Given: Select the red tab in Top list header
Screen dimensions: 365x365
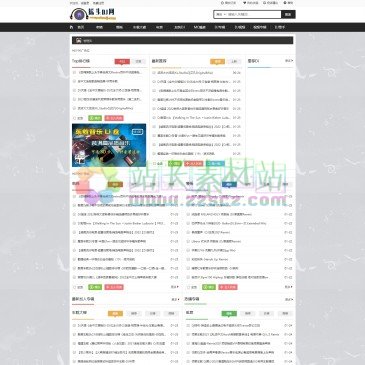Looking at the screenshot, I should pyautogui.click(x=122, y=61).
